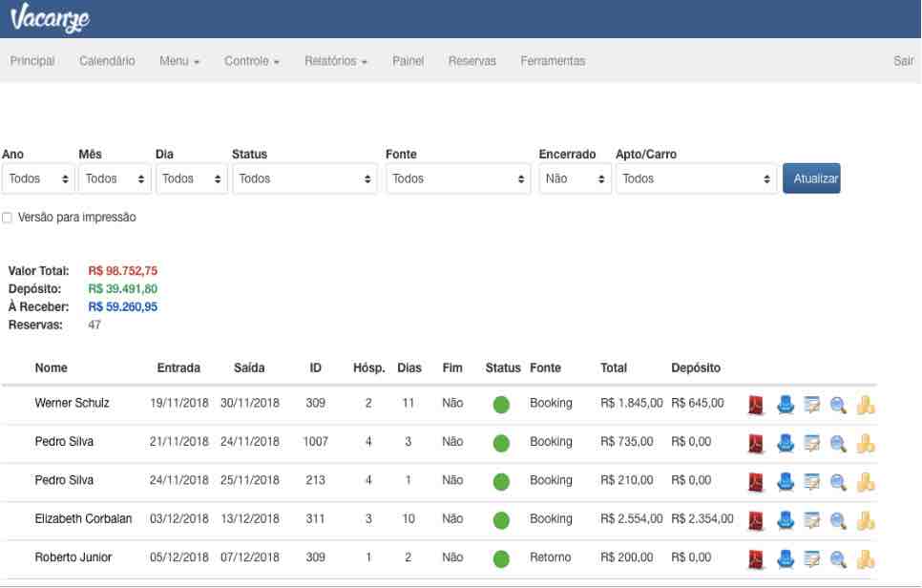Open the PDF icon for reservation ID 1007
Viewport: 922px width, 588px height.
[x=756, y=443]
